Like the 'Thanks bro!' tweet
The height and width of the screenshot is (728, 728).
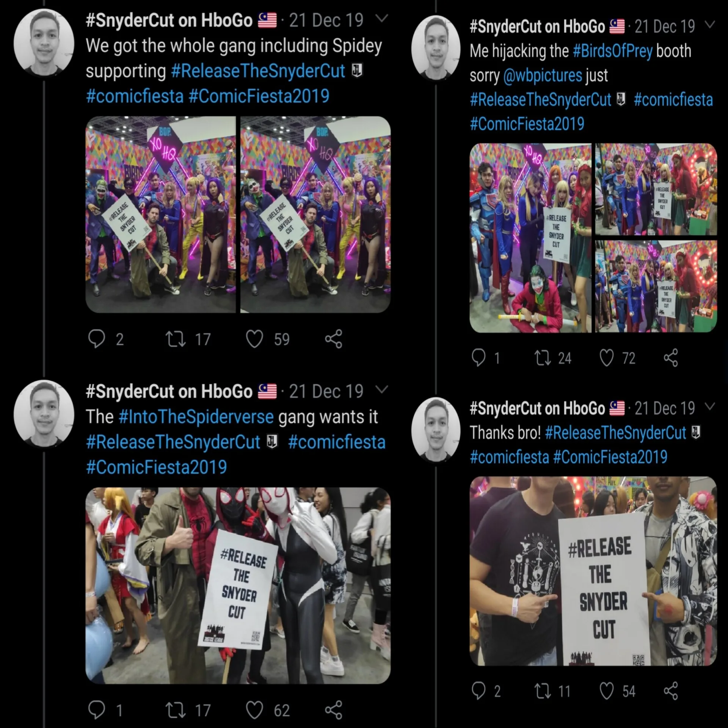[x=606, y=691]
